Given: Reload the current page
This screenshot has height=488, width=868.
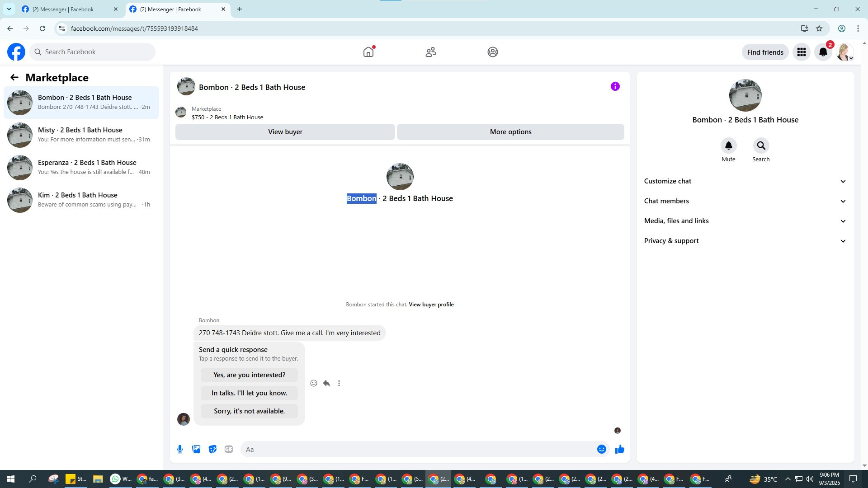Looking at the screenshot, I should click(42, 28).
